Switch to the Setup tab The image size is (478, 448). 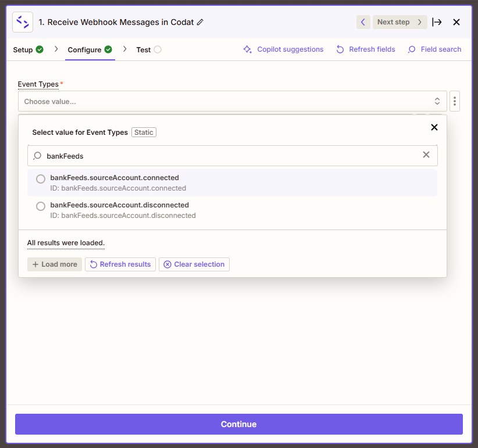point(23,49)
